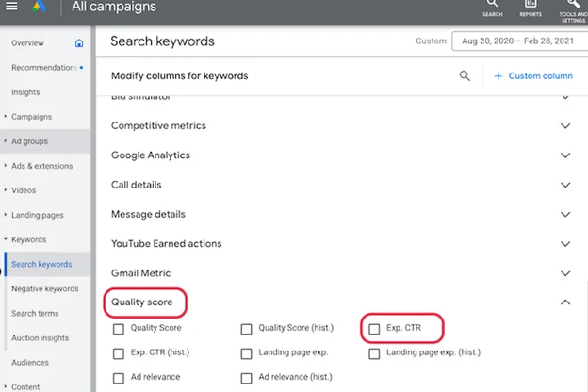The image size is (588, 392).
Task: Open the Reports icon
Action: click(531, 8)
